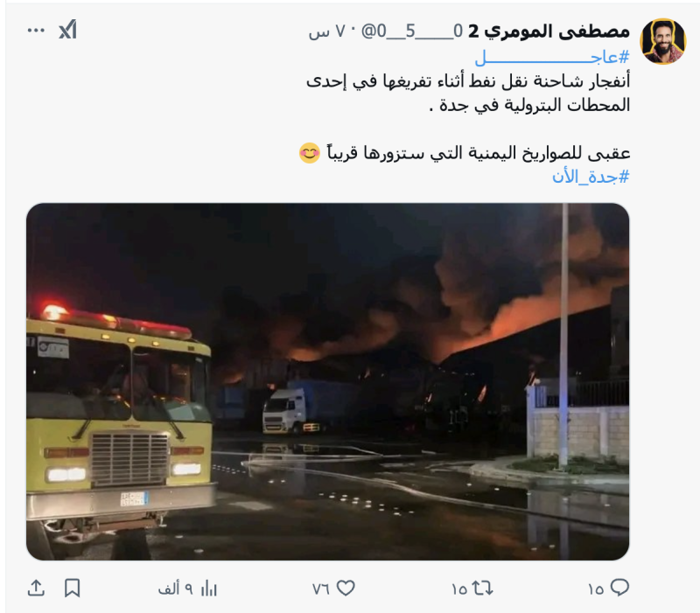This screenshot has height=613, width=700.
Task: Open the @0__5____0 handle link
Action: 411,31
